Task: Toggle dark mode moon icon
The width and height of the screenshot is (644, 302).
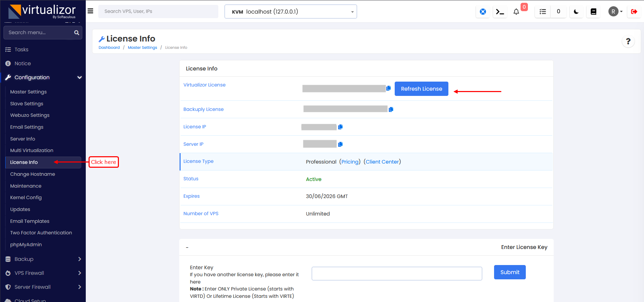Action: 576,12
